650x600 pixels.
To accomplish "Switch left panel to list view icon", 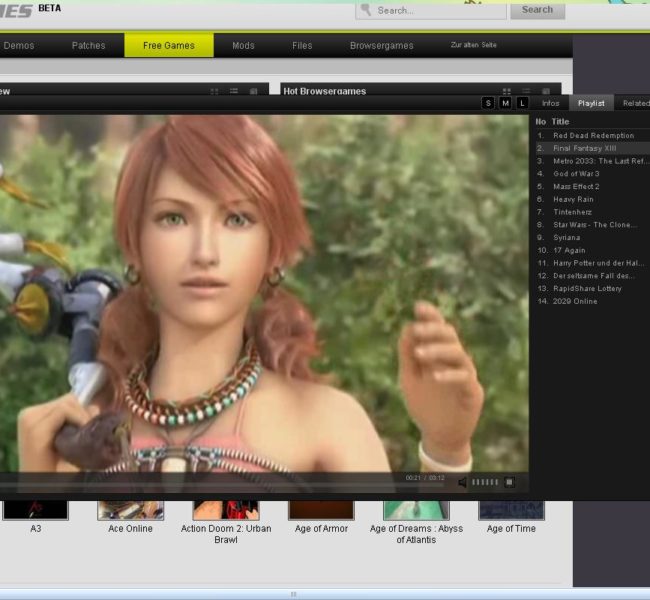I will 234,91.
